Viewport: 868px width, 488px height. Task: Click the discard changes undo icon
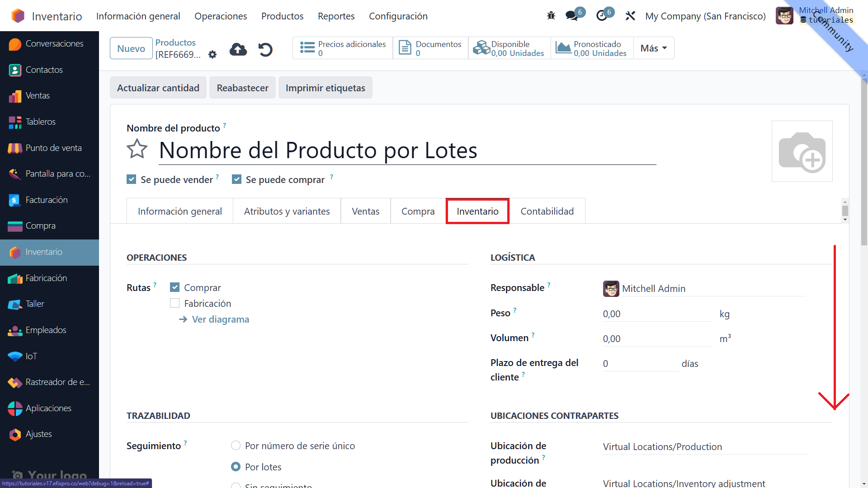265,49
